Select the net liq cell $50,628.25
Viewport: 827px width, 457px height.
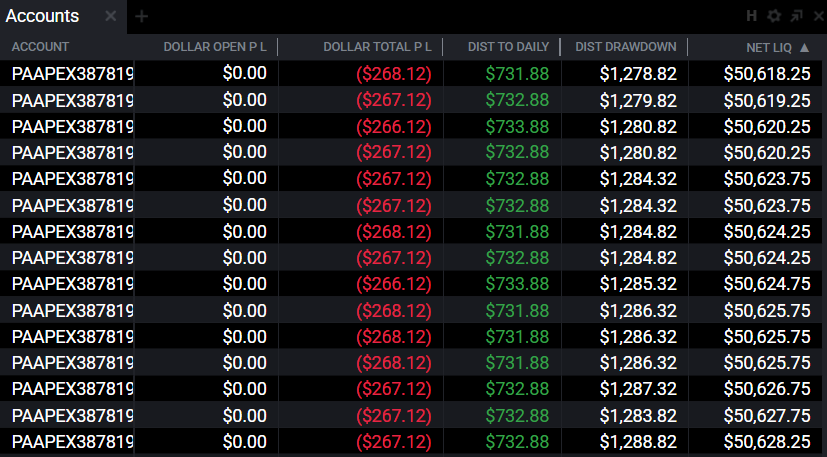click(x=767, y=442)
